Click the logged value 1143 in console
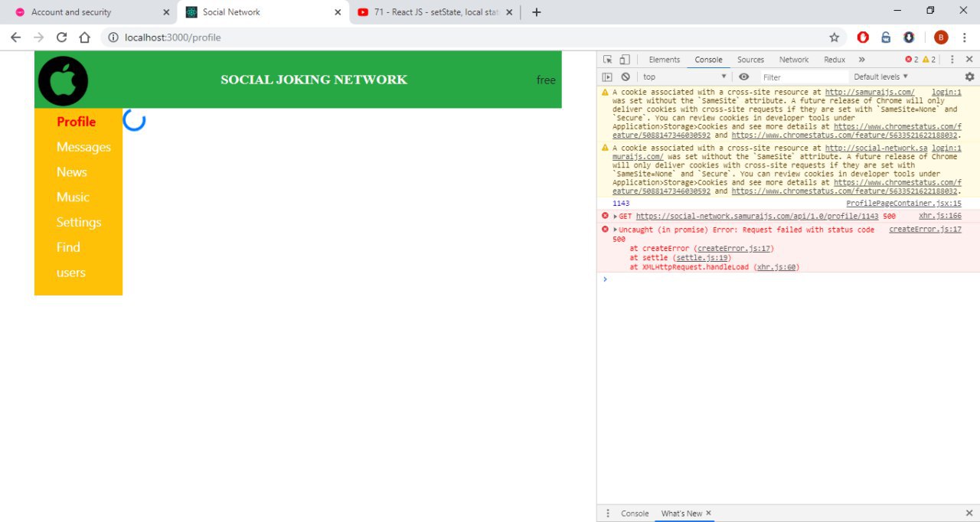The image size is (980, 522). click(x=621, y=204)
